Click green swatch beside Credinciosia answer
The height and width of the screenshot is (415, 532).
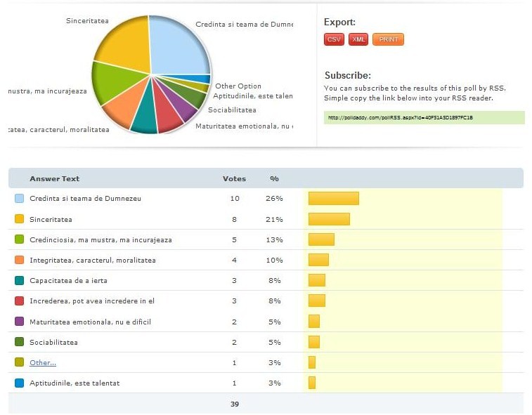coord(19,239)
